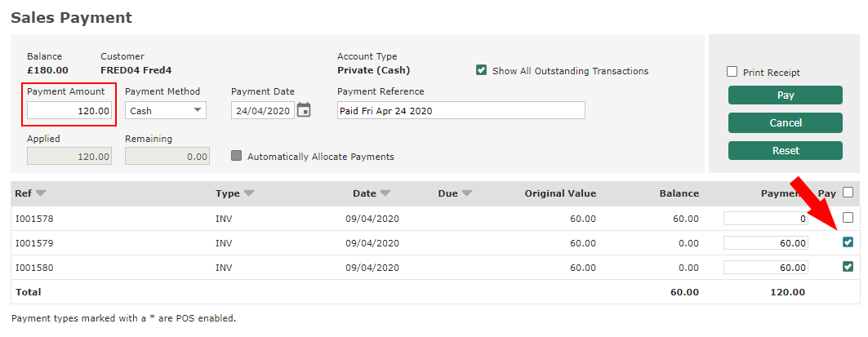868x337 pixels.
Task: Untick the Pay checkbox for invoice I001579
Action: [x=848, y=242]
